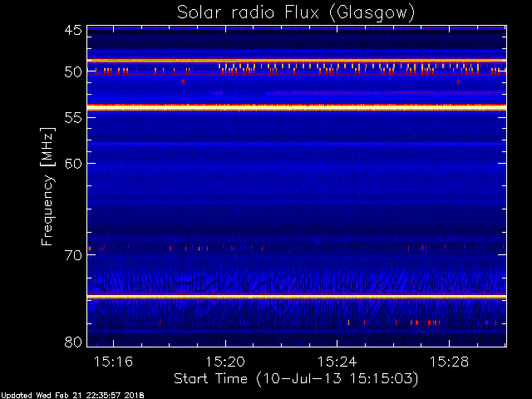Screen dimensions: 532x399
Task: Click the 15:24 time tick label
Action: click(x=336, y=362)
